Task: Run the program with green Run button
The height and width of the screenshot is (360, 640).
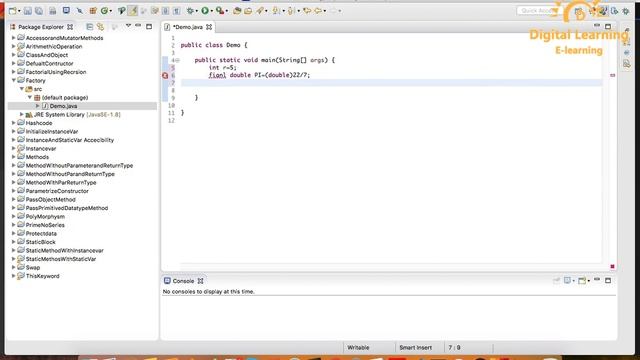Action: tap(205, 11)
